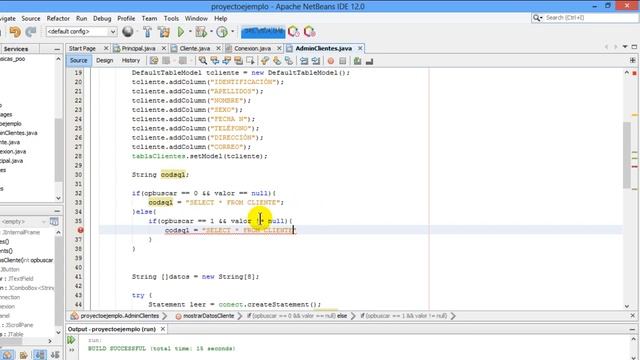The width and height of the screenshot is (640, 360).
Task: Close the Output proyectoejemplo run tab
Action: [162, 329]
